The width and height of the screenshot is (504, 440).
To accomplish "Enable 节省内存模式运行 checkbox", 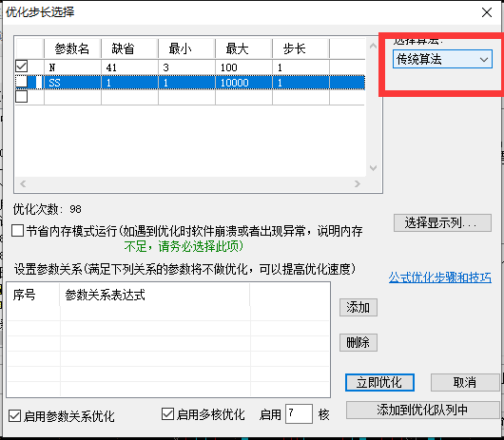I will click(x=17, y=231).
